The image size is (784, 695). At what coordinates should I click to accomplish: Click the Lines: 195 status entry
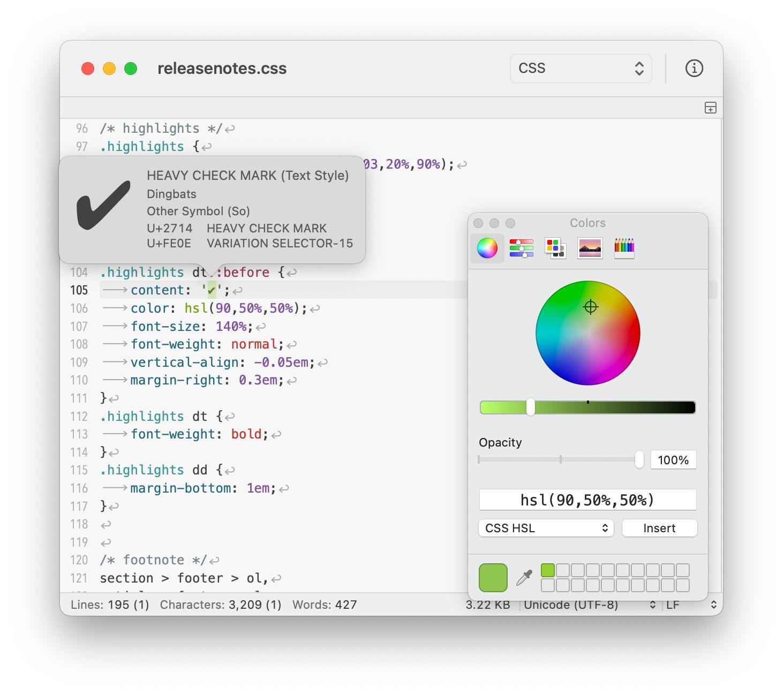click(x=110, y=605)
